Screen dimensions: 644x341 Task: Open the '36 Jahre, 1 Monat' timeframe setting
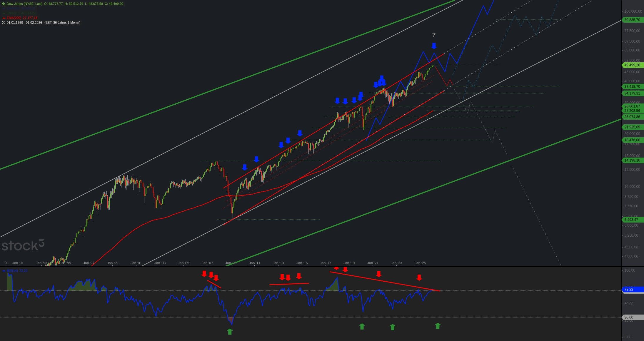66,23
